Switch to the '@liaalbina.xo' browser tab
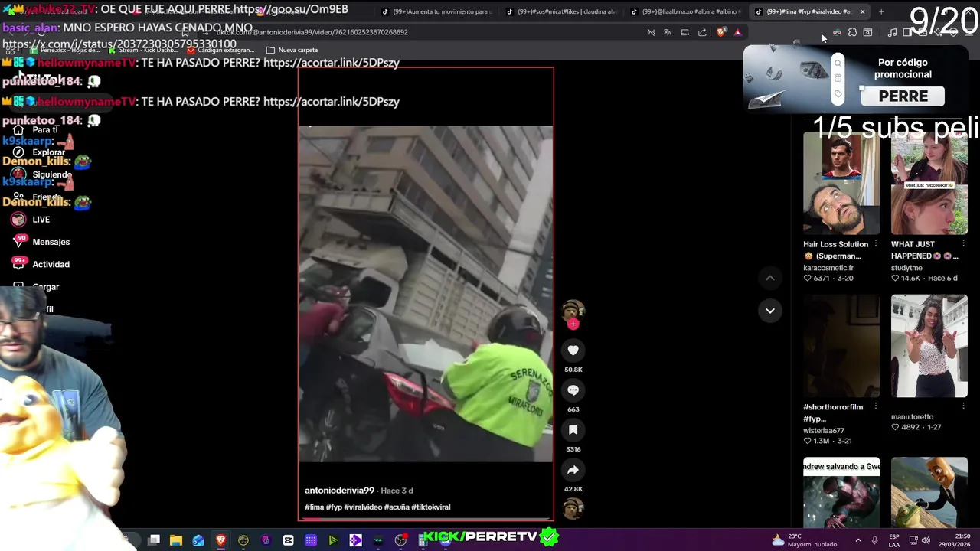The width and height of the screenshot is (980, 551). 688,11
